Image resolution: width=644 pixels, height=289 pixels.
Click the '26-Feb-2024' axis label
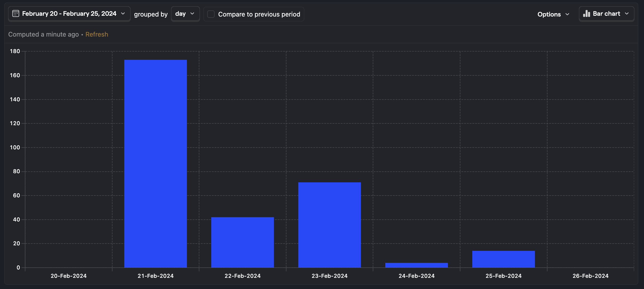[590, 276]
